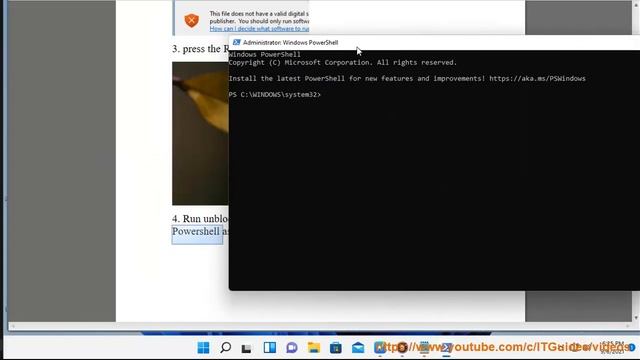Viewport: 640px width, 360px height.
Task: Launch the Chat (Teams) taskbar icon
Action: point(291,347)
